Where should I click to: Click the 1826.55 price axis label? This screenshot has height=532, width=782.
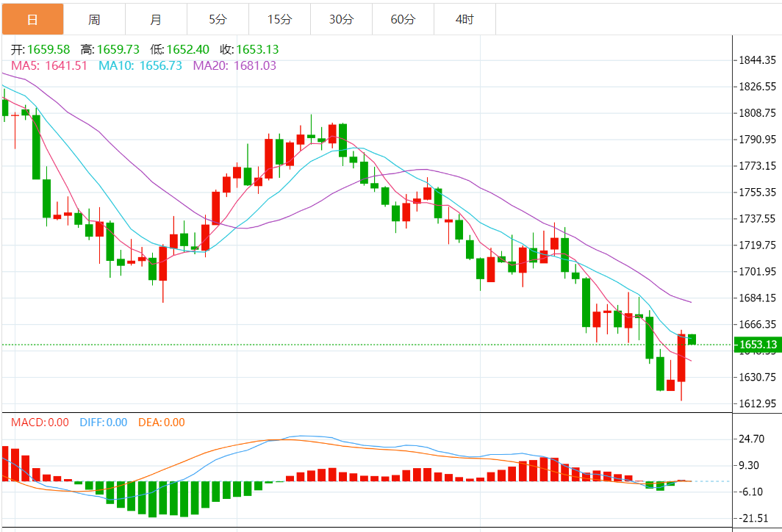pos(757,87)
